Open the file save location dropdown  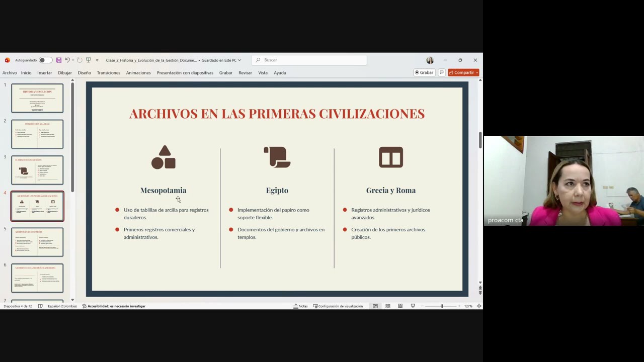[239, 60]
